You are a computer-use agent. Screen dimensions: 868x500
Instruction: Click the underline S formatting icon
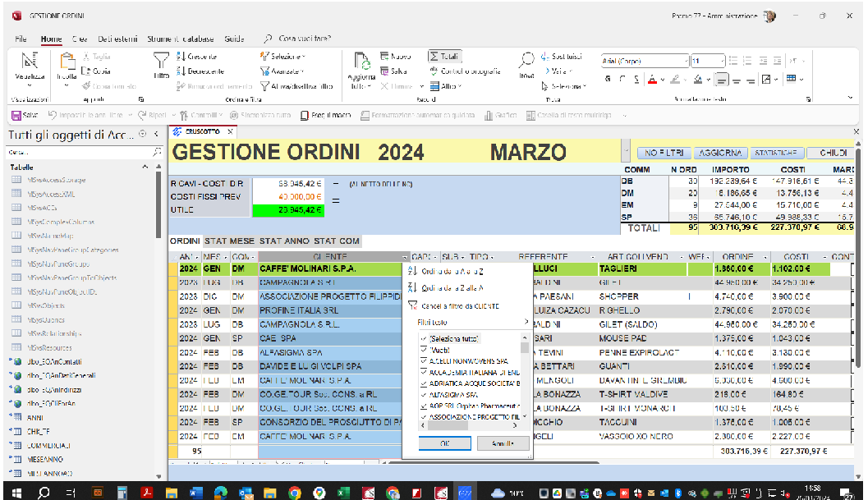tap(636, 79)
